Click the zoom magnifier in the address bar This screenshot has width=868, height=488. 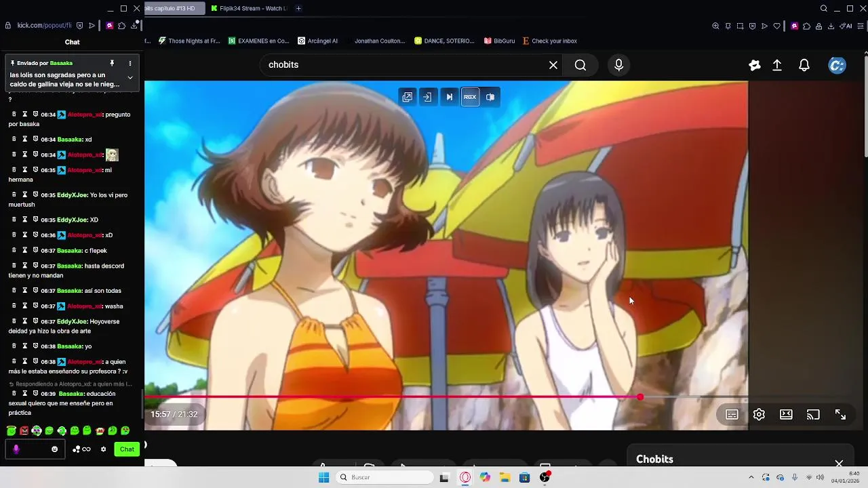[715, 26]
